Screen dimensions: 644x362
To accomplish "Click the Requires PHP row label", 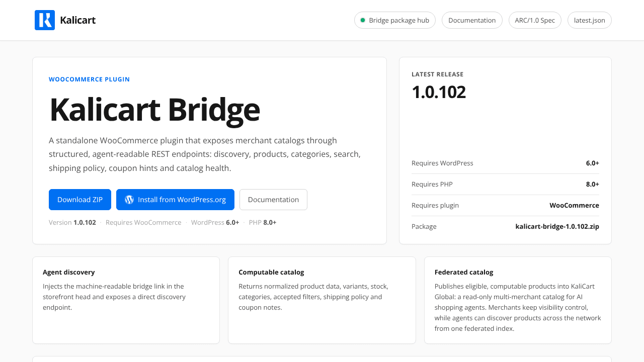I will [432, 184].
